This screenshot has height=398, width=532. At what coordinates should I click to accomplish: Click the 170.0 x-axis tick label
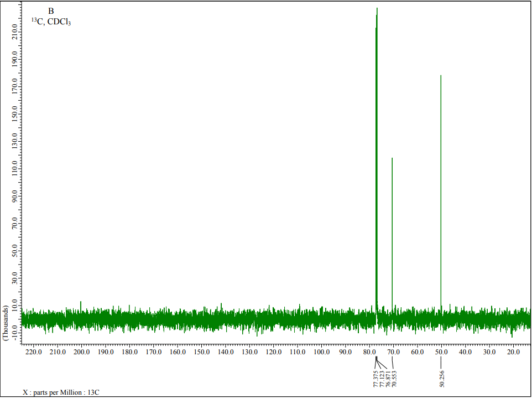(154, 352)
